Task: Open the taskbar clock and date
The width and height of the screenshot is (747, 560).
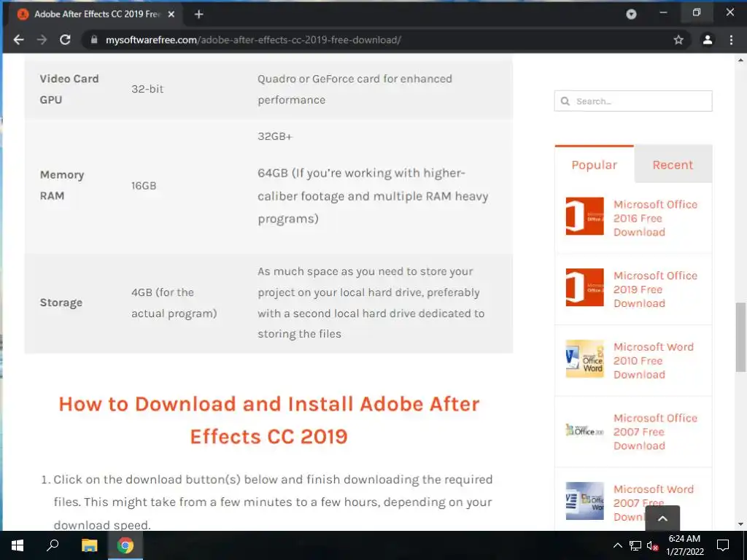Action: click(684, 545)
